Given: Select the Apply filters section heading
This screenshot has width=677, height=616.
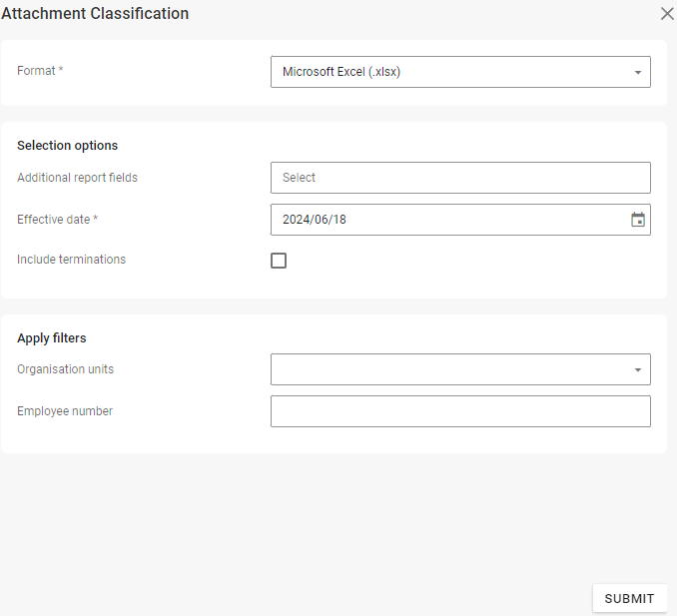Looking at the screenshot, I should click(x=52, y=338).
